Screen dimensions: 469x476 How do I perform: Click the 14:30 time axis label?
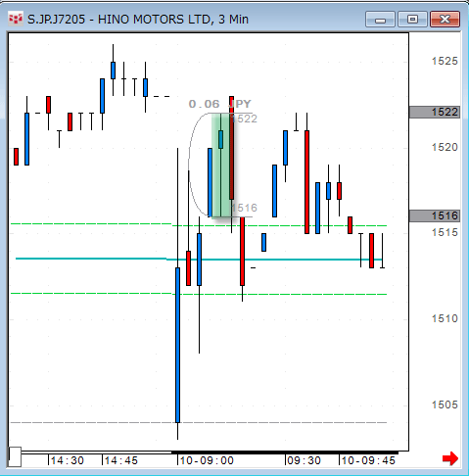click(x=67, y=460)
